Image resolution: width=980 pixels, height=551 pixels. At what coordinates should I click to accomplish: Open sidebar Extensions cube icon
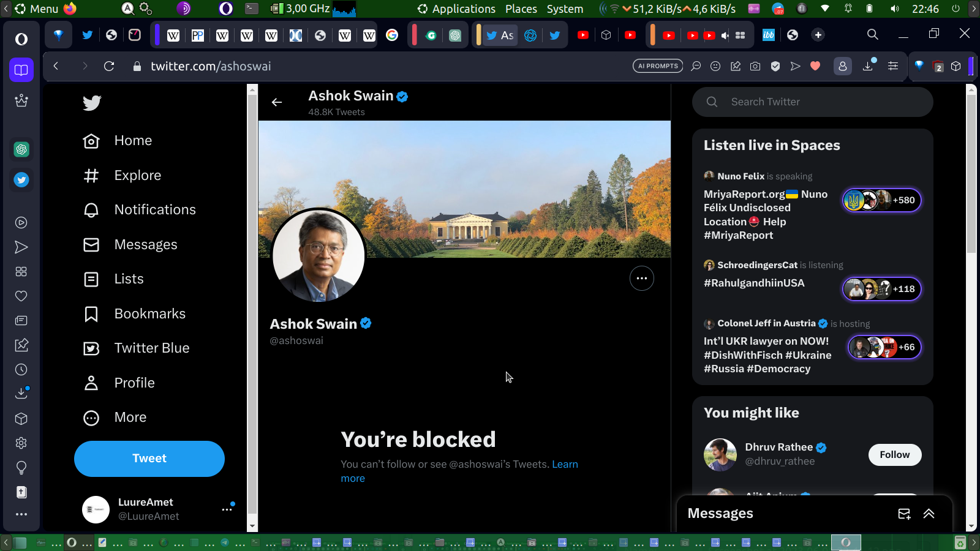[x=21, y=419]
